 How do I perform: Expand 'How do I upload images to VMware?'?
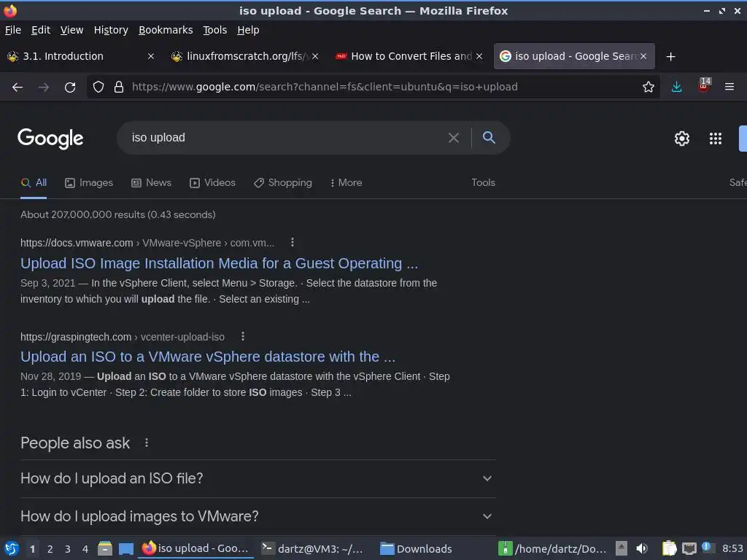point(258,517)
